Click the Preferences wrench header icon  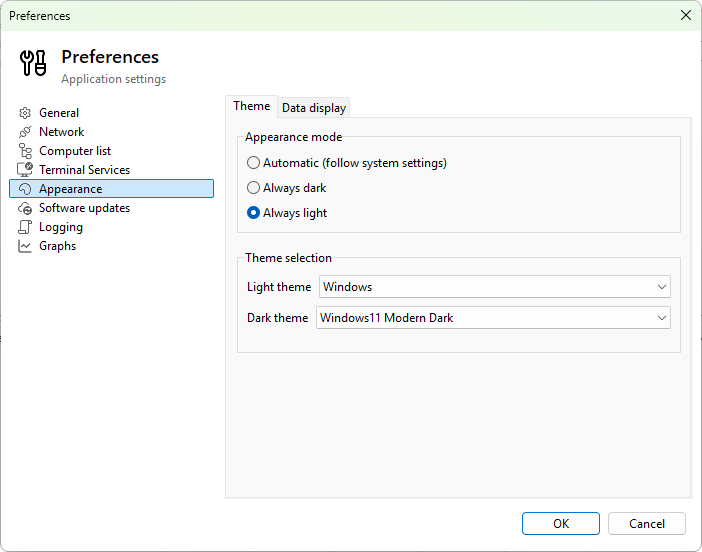[33, 63]
